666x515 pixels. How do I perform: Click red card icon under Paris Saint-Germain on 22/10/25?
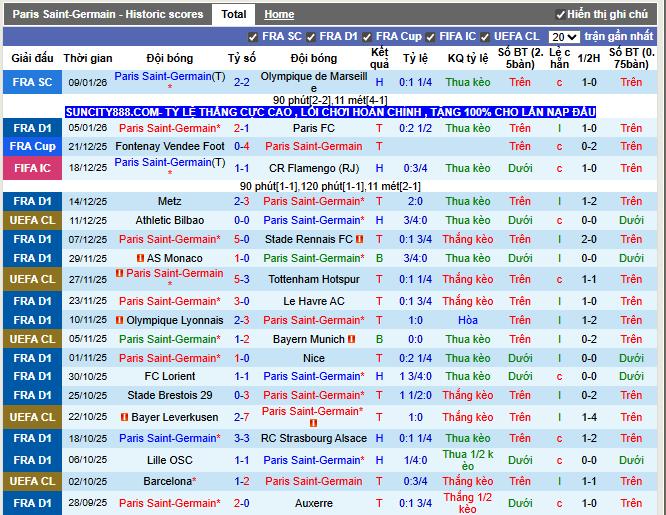313,423
